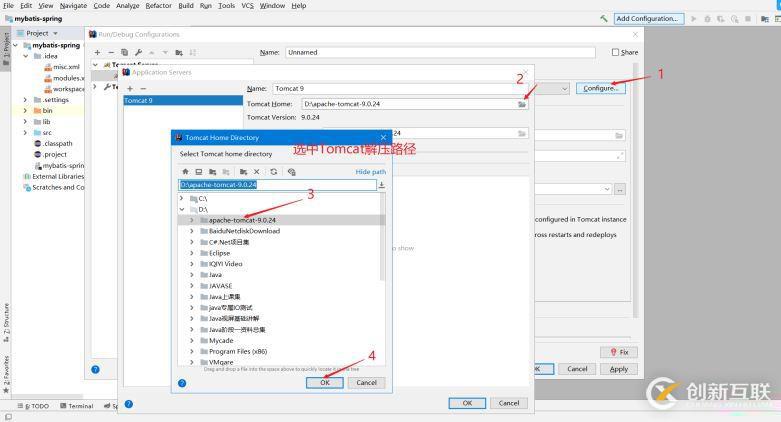Select misc.xml in Project tree
781x422 pixels.
[66, 67]
